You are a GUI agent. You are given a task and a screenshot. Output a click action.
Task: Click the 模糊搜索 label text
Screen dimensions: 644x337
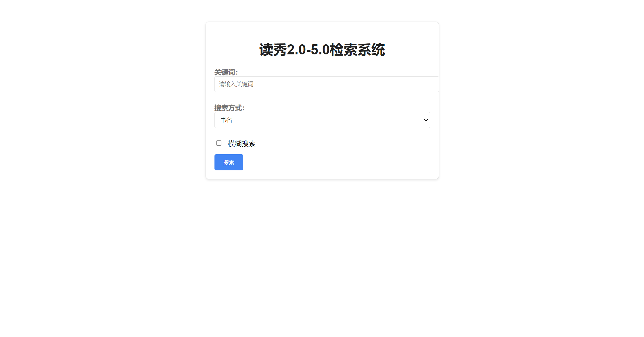241,143
